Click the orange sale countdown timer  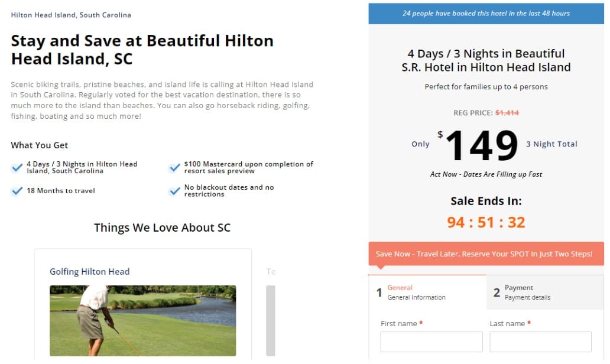click(486, 222)
